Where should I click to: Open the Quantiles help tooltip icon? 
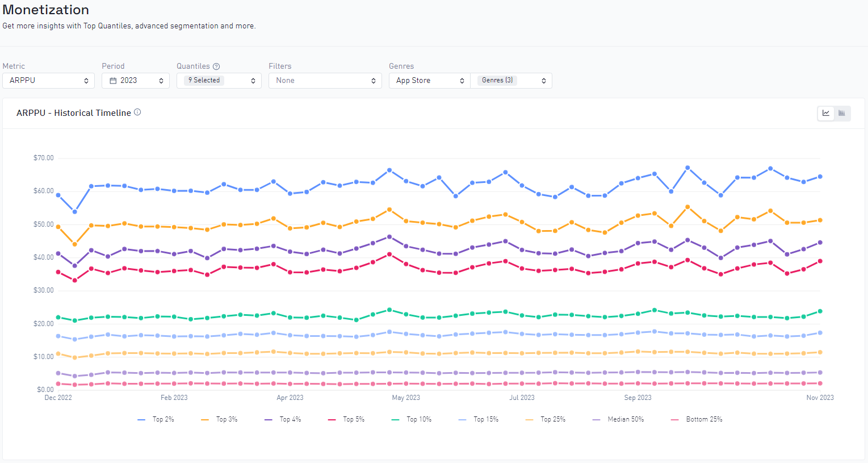click(216, 66)
